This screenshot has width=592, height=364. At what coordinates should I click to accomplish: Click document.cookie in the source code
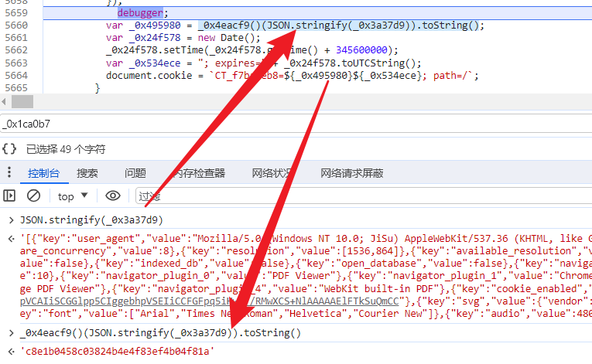click(x=149, y=76)
